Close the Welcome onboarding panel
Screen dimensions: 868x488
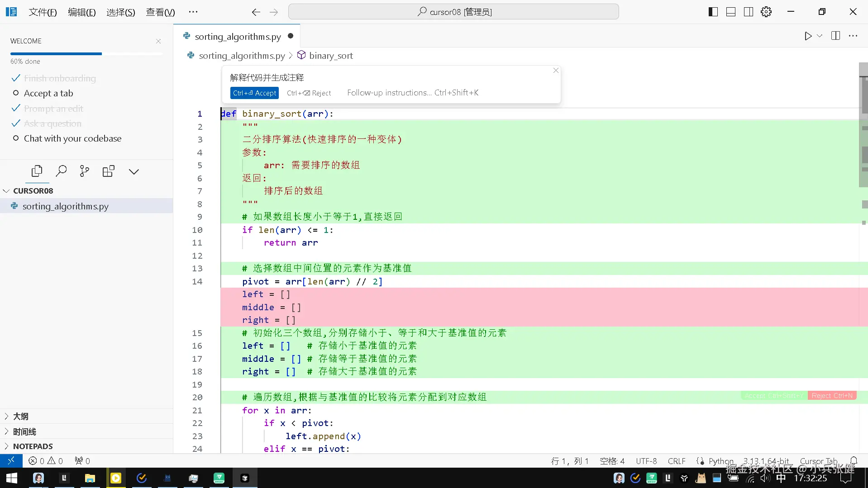click(158, 41)
